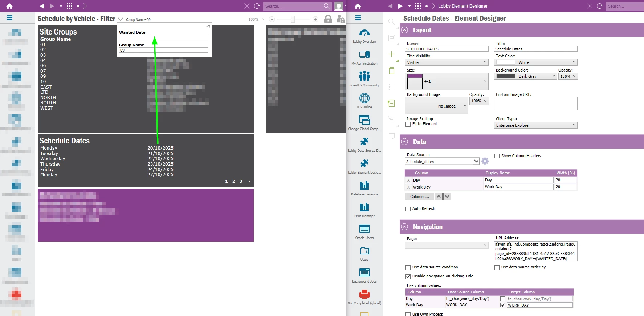Go to page 2 of Schedule Dates

pos(233,181)
